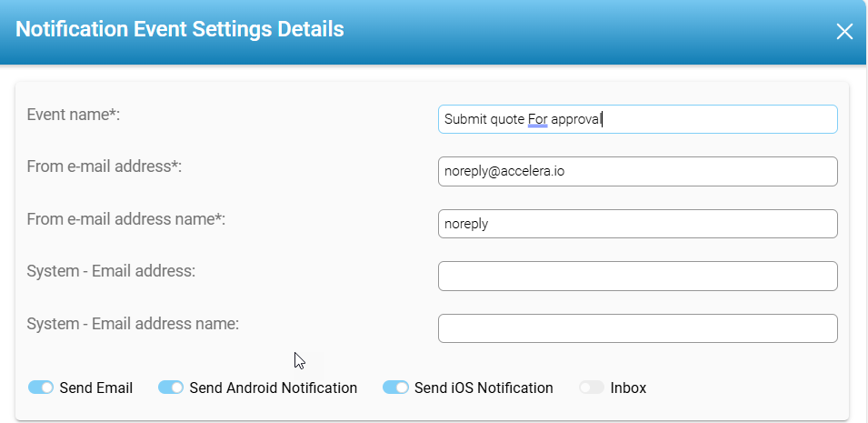Click the "Send Android Notification" text label
This screenshot has width=868, height=423.
click(273, 388)
